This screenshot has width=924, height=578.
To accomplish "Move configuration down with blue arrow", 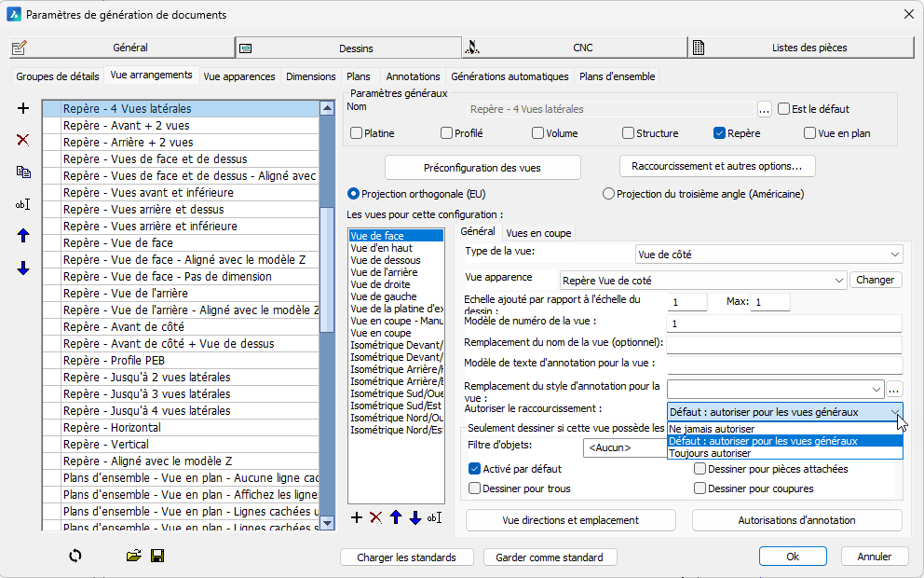I will [23, 268].
